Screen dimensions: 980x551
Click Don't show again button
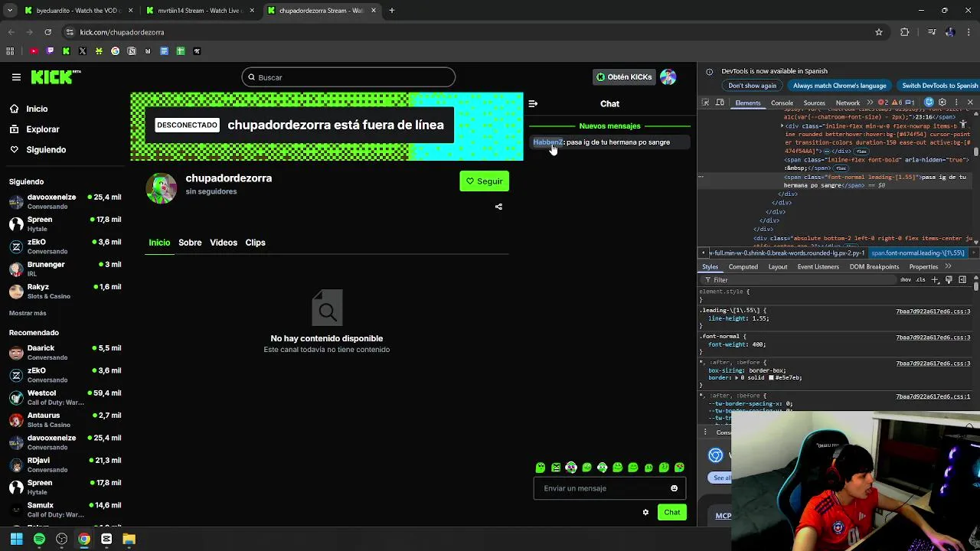click(x=752, y=86)
